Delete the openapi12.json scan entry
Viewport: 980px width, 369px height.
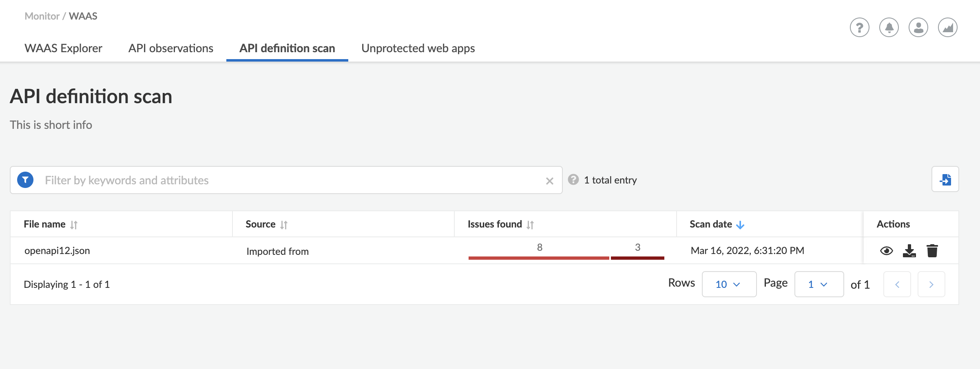tap(932, 251)
